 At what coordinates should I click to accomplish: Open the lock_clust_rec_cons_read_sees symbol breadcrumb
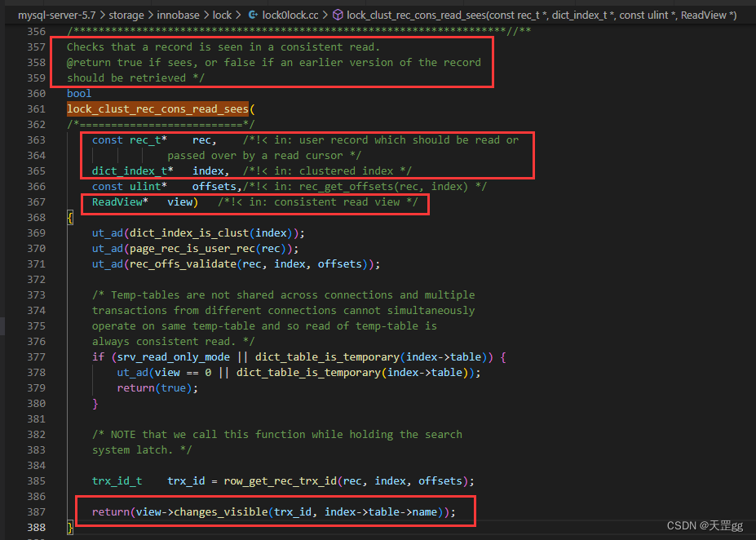[542, 15]
